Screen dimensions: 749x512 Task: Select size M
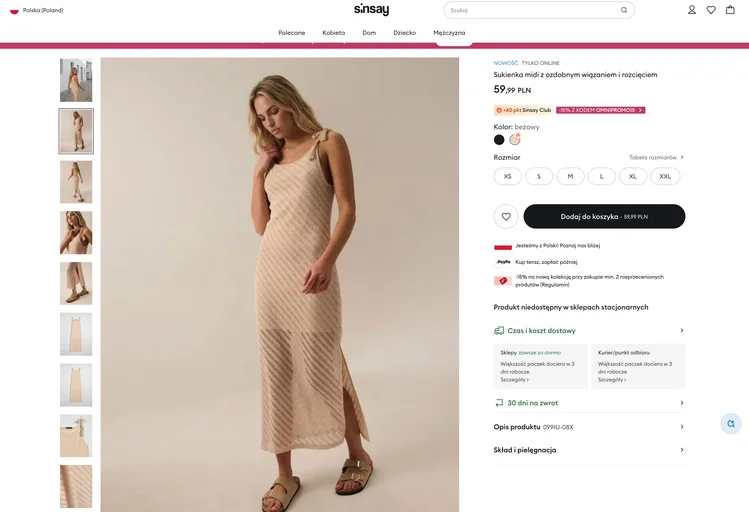pos(570,176)
